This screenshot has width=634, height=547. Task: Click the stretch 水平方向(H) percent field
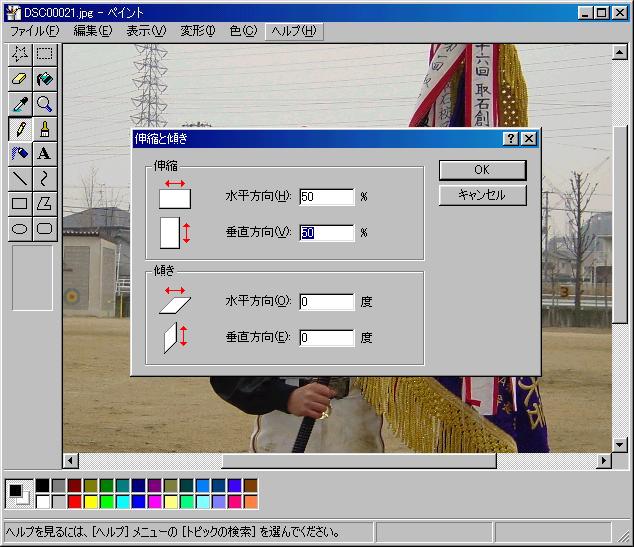coord(327,197)
